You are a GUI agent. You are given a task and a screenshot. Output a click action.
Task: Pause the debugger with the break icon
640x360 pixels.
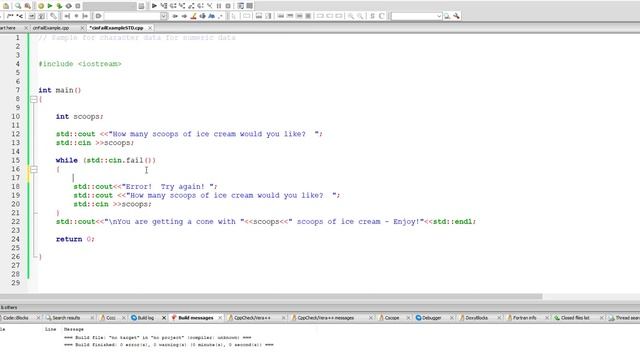click(219, 6)
